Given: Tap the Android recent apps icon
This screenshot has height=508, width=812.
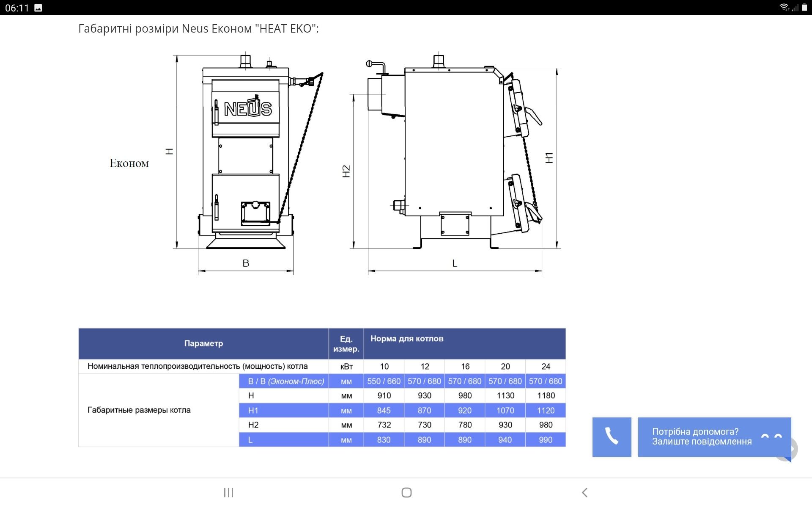Looking at the screenshot, I should coord(228,492).
